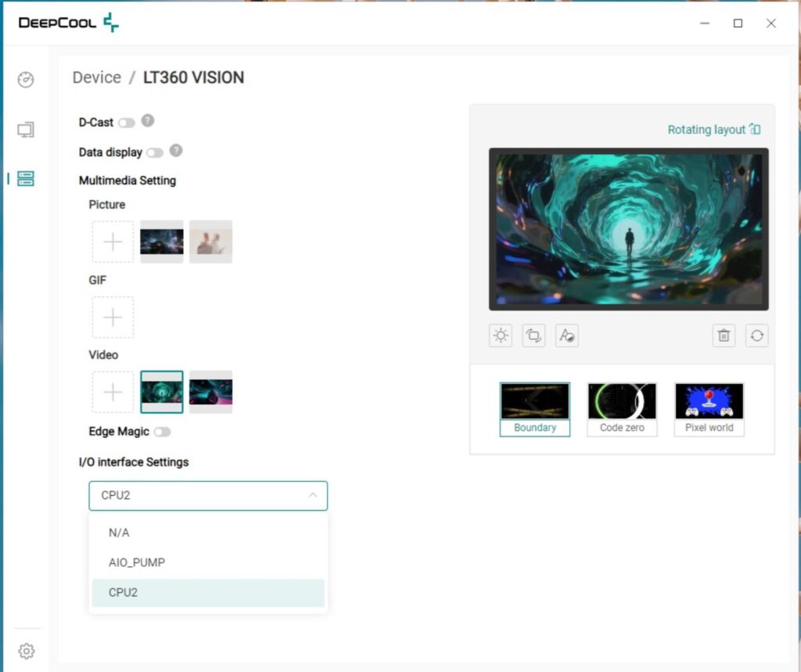Enable the Edge Magic switch
This screenshot has height=672, width=801.
tap(163, 432)
